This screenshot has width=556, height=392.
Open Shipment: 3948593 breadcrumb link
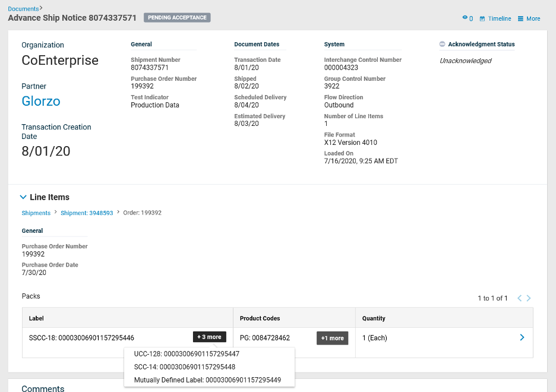87,213
